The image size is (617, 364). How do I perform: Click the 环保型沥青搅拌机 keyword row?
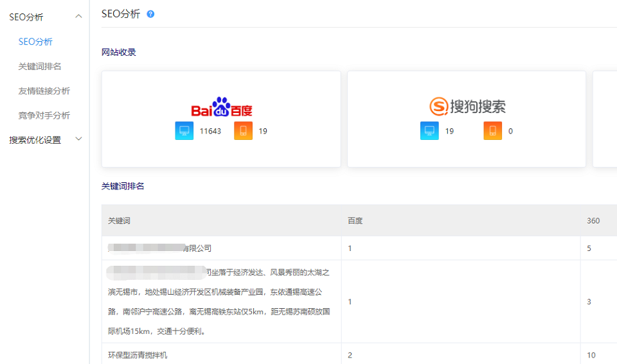click(x=138, y=355)
